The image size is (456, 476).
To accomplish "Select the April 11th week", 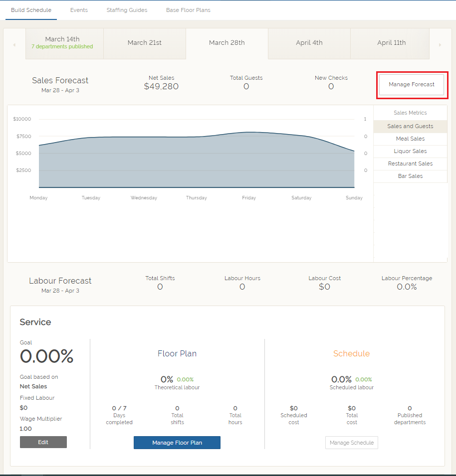I will click(391, 43).
